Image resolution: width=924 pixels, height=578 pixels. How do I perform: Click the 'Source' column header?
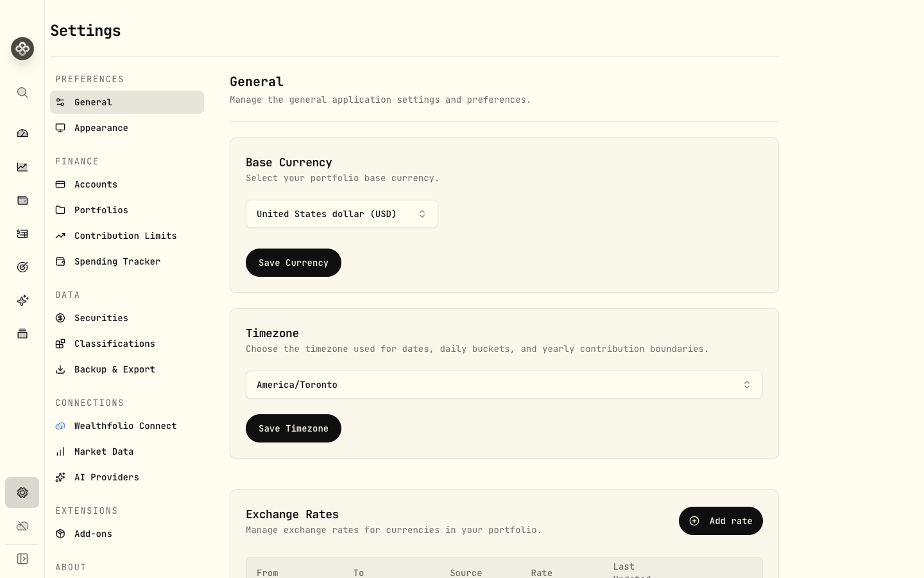coord(466,572)
